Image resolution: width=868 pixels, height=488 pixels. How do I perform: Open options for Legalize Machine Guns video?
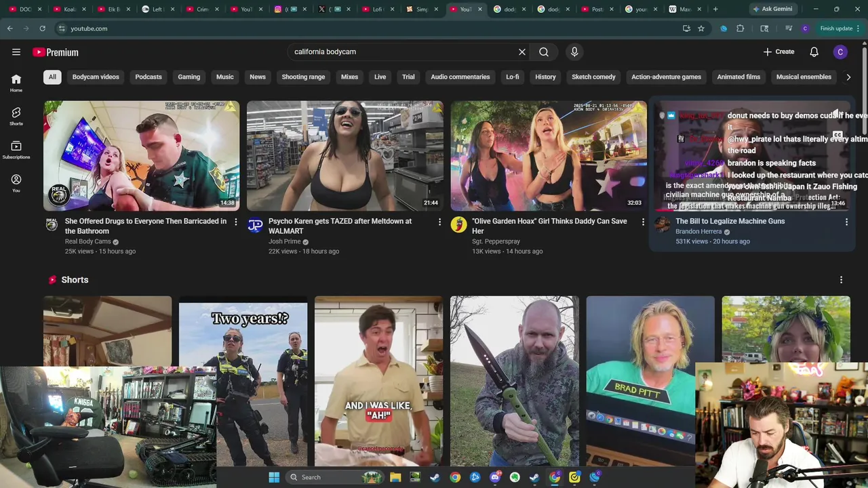(846, 222)
